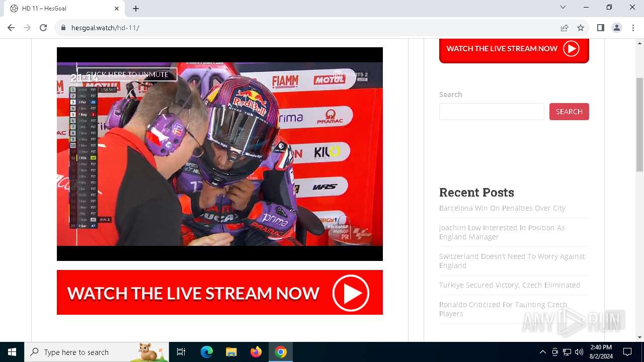Image resolution: width=644 pixels, height=362 pixels.
Task: Click the MotoGP live video player
Action: tap(220, 154)
